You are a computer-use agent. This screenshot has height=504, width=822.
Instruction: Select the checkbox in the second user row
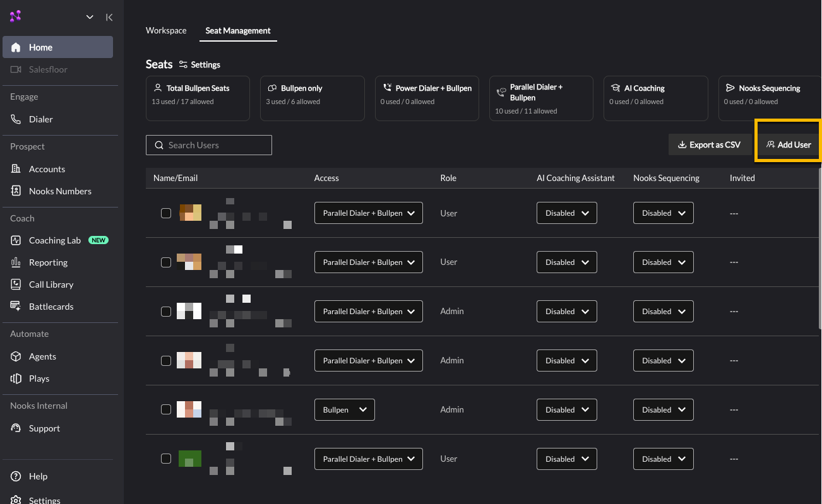click(166, 262)
